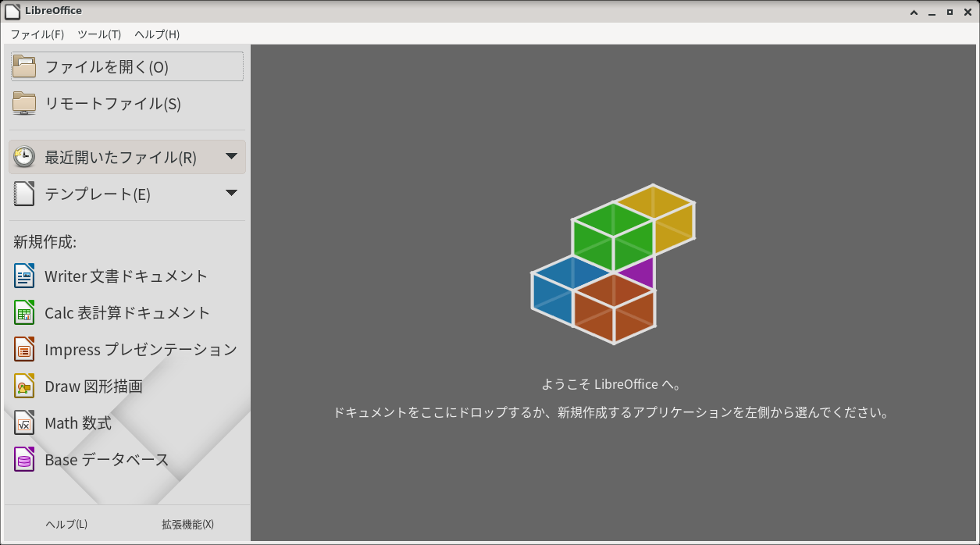Click the blank page icon beside テンプレート
Viewport: 980px width, 545px height.
point(24,194)
